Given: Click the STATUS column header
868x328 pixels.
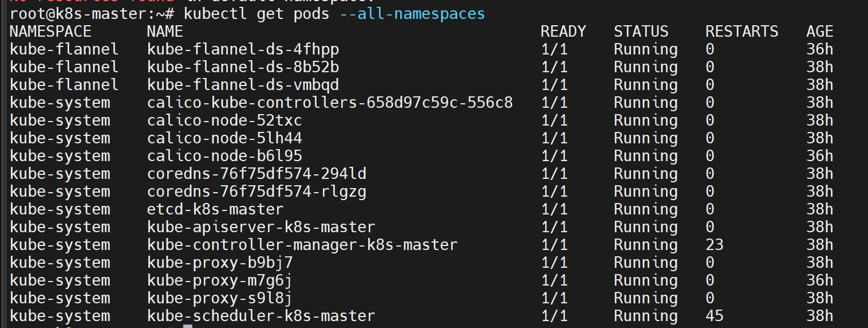Looking at the screenshot, I should [641, 32].
